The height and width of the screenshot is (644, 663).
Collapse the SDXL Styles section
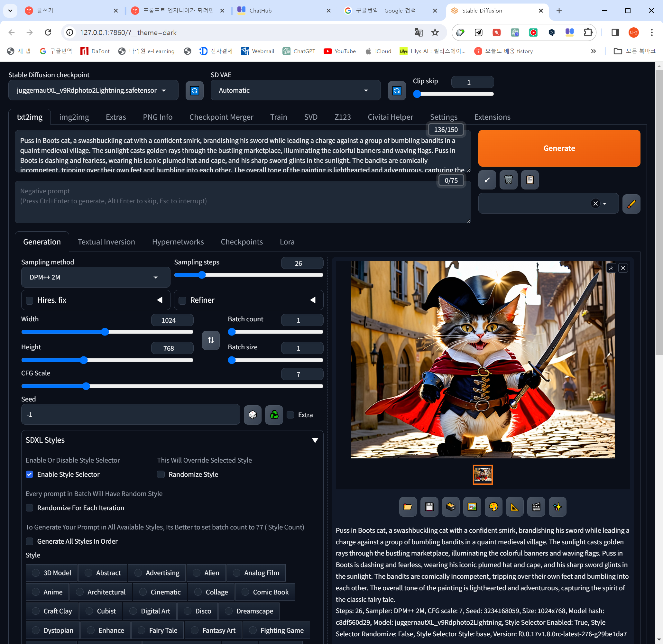(315, 440)
